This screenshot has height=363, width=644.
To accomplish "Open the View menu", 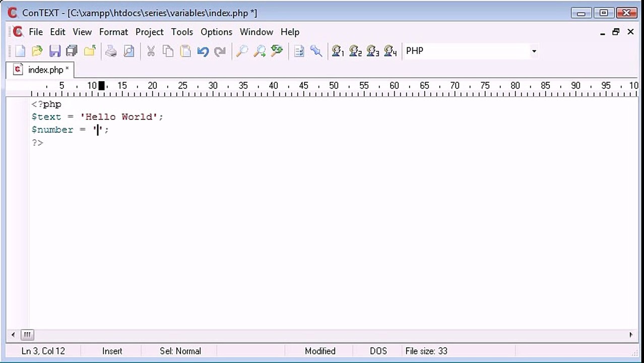I will click(82, 32).
